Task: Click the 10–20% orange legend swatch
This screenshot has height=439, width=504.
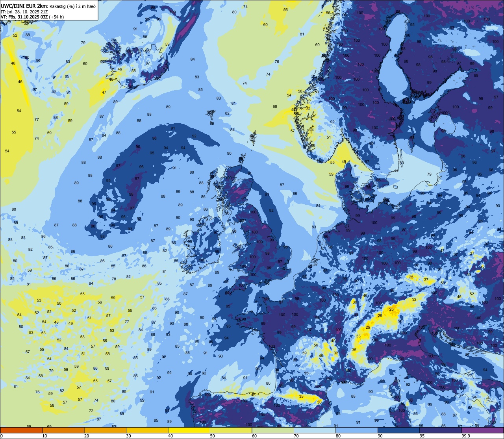Action: tap(63, 430)
